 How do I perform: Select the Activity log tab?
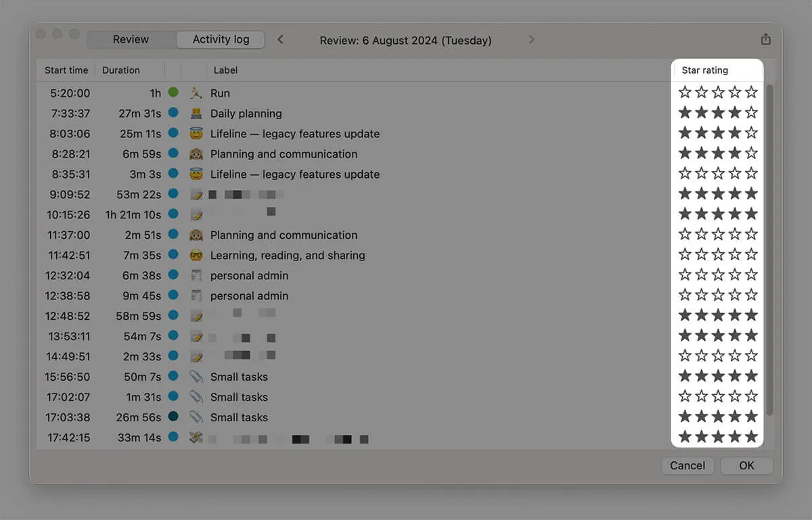click(221, 39)
